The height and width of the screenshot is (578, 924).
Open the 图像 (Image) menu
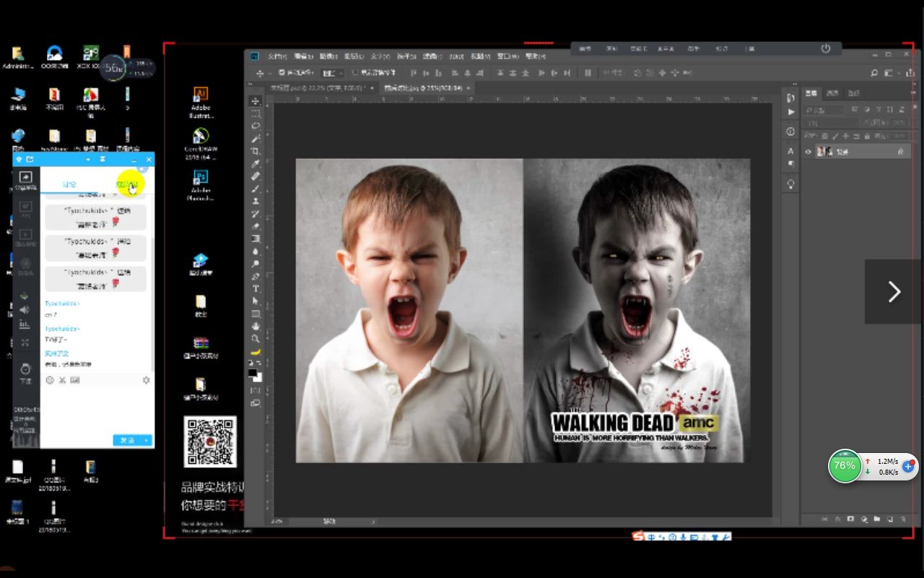tap(329, 56)
